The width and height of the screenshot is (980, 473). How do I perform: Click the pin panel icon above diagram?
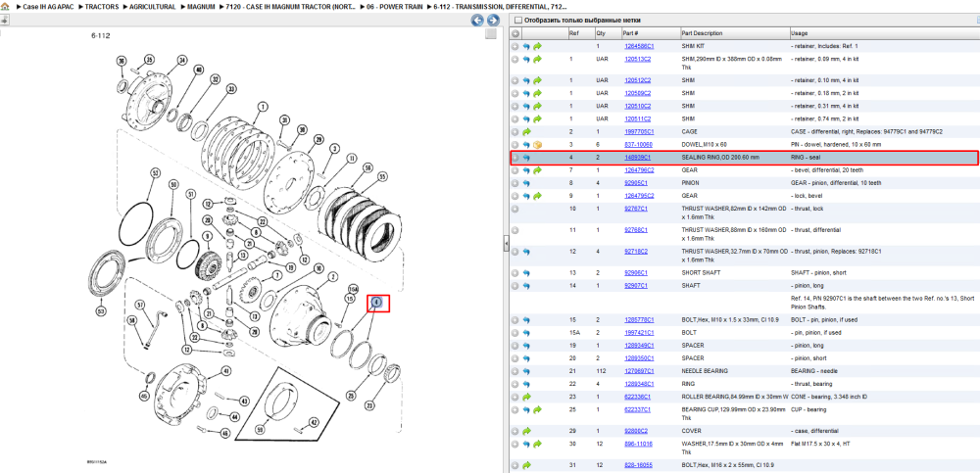coord(4,20)
